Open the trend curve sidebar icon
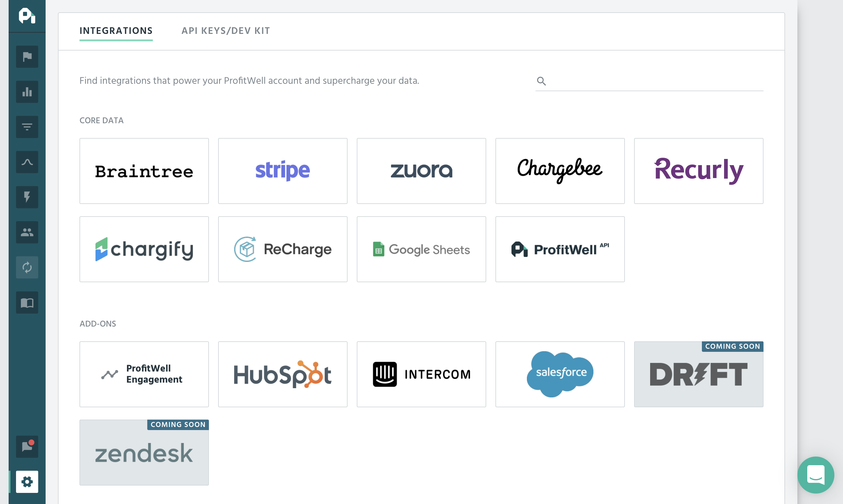The width and height of the screenshot is (843, 504). (x=27, y=162)
